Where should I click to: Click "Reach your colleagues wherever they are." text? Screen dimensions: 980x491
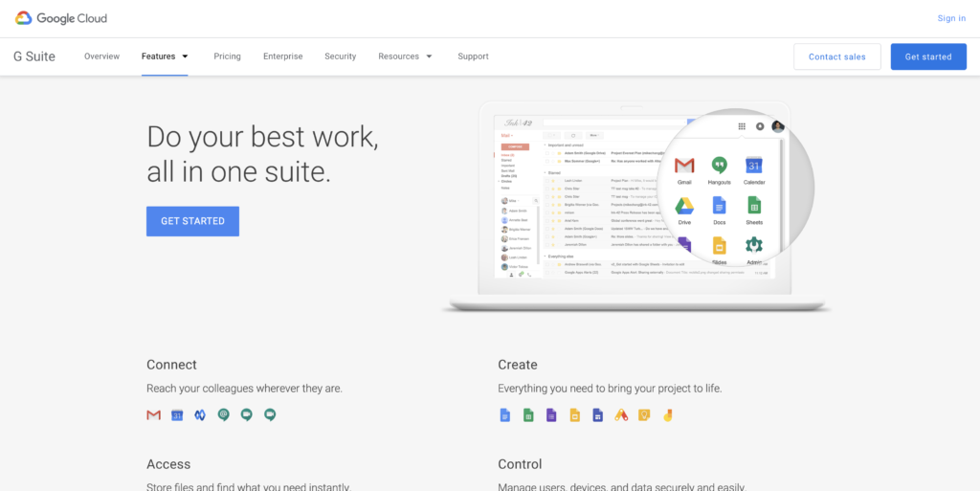pyautogui.click(x=244, y=389)
